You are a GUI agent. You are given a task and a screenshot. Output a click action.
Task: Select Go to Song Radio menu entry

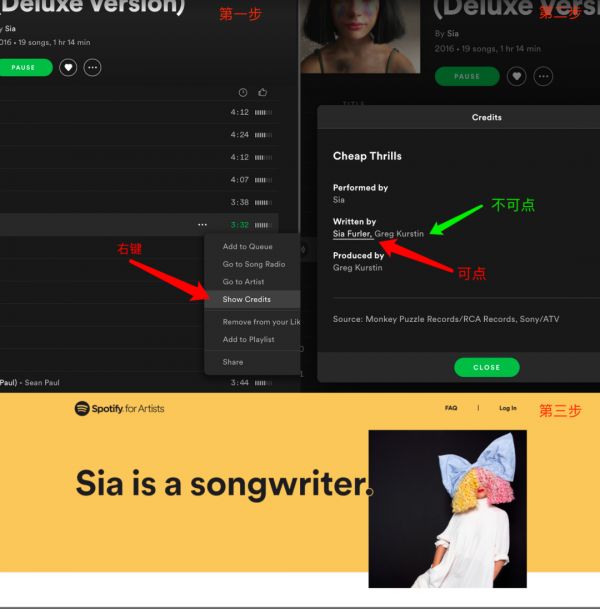[x=254, y=264]
